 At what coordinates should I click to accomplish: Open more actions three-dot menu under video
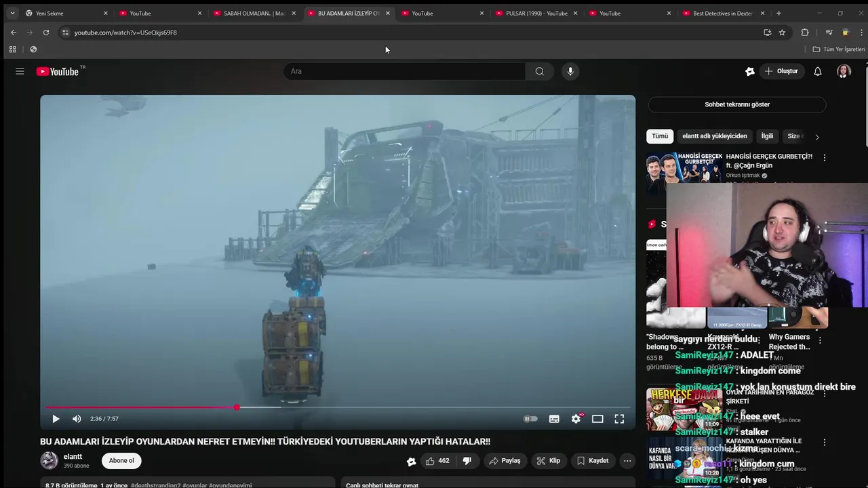(x=627, y=461)
